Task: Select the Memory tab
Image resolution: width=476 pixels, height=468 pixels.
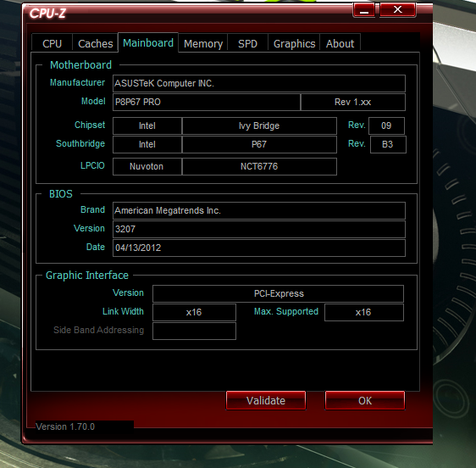Action: click(x=203, y=43)
